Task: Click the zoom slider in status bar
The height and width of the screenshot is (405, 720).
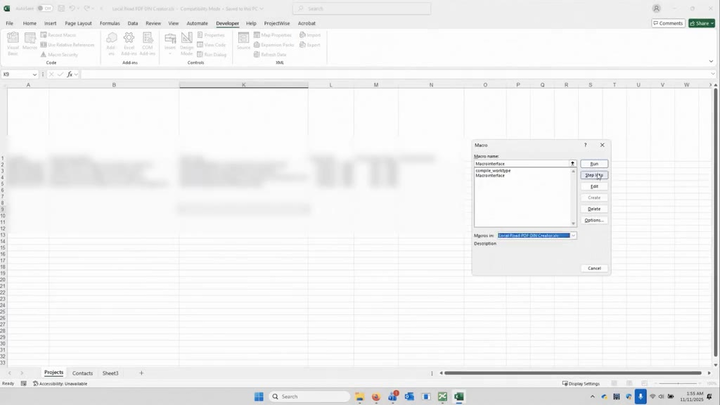Action: point(679,383)
